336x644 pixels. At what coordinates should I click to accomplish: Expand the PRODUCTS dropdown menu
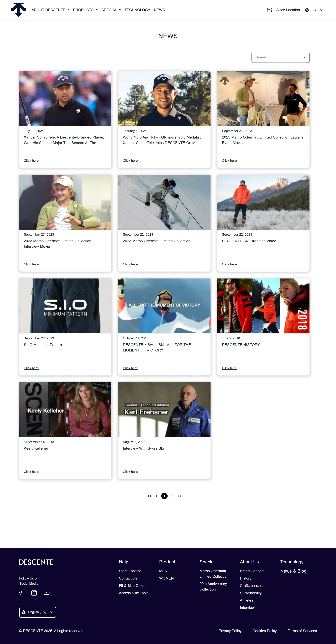click(x=85, y=10)
